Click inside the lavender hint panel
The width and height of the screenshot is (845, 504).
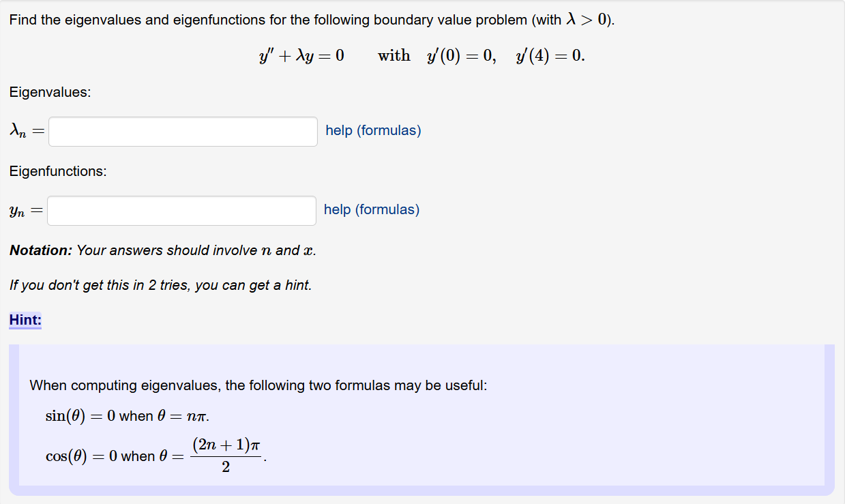(x=423, y=416)
